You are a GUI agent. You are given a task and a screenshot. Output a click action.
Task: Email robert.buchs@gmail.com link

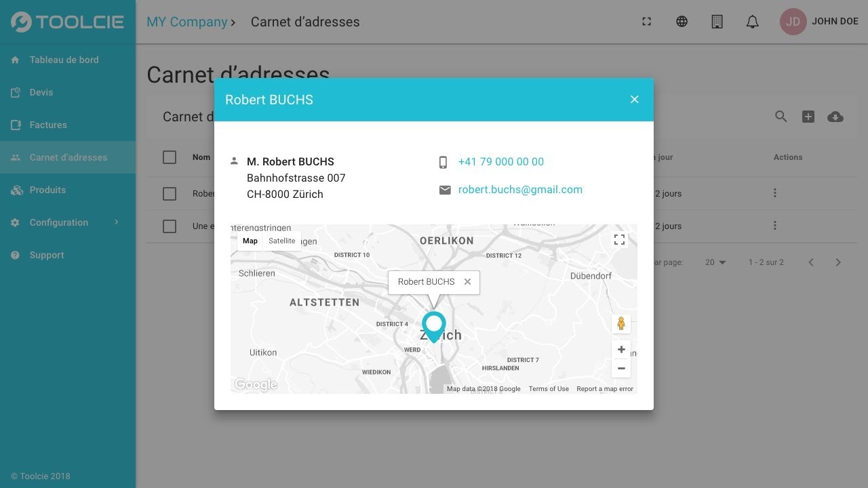[x=520, y=190]
